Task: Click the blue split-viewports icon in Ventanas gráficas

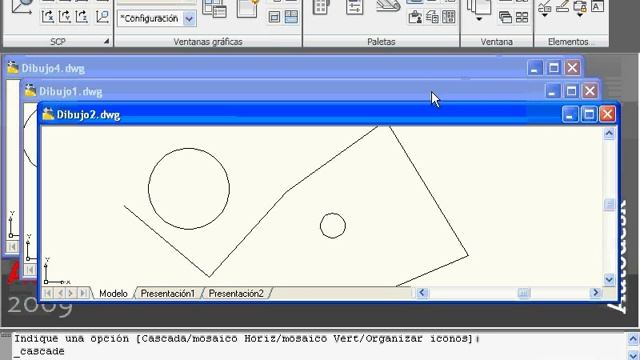Action: (291, 17)
